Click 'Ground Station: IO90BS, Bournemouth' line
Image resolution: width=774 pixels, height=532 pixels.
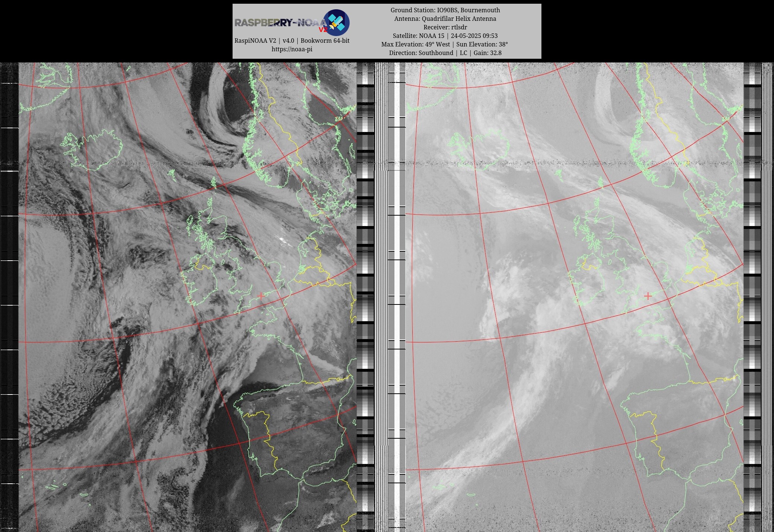[445, 10]
